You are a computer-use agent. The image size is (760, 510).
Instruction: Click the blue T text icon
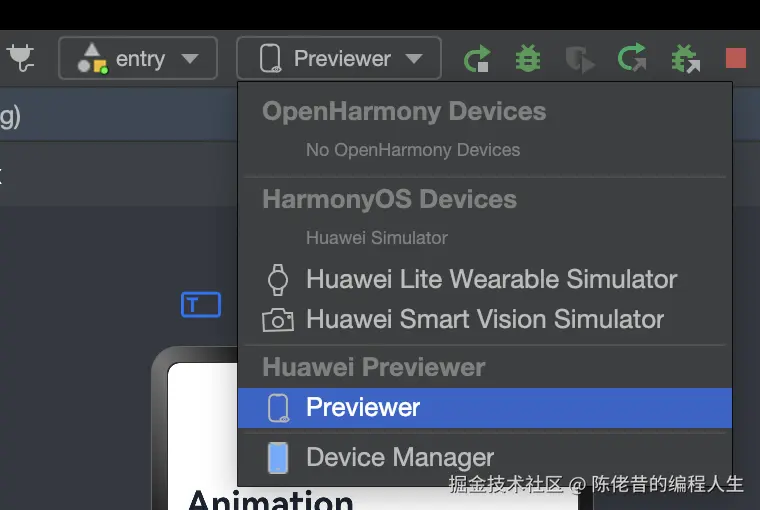point(200,305)
